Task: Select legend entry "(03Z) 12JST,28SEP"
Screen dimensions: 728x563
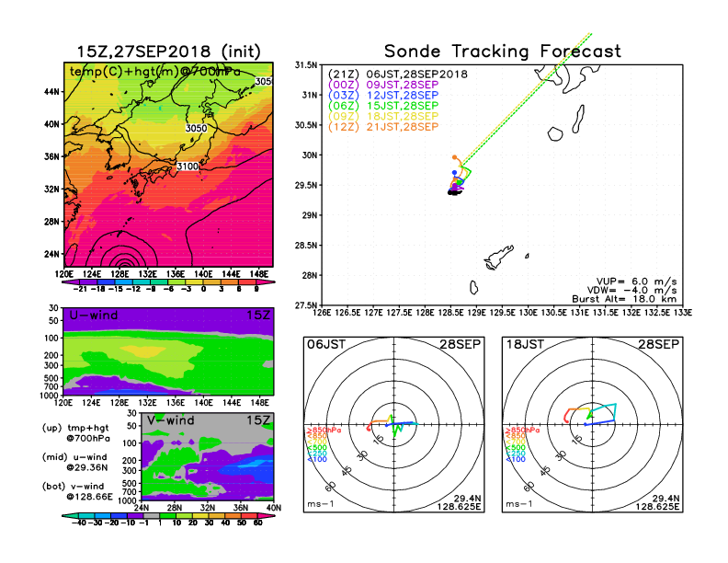Action: (x=383, y=96)
